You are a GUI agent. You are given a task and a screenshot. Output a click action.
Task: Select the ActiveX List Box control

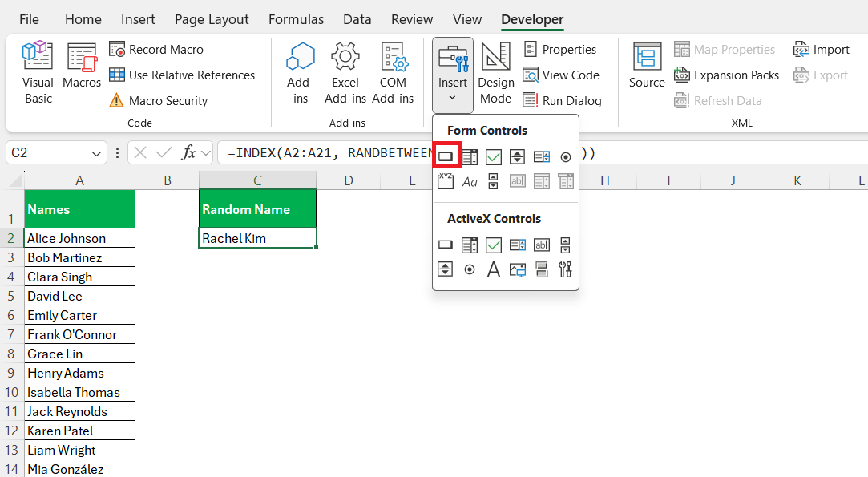(x=517, y=245)
